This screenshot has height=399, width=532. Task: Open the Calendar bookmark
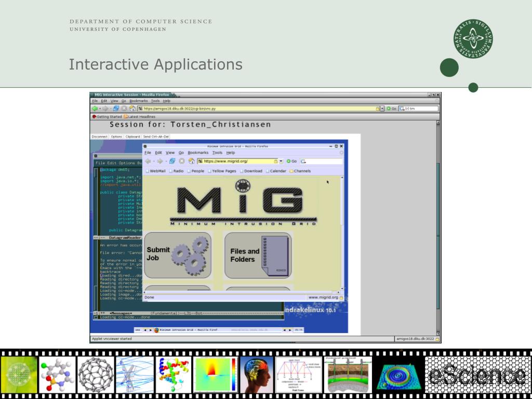pyautogui.click(x=276, y=171)
